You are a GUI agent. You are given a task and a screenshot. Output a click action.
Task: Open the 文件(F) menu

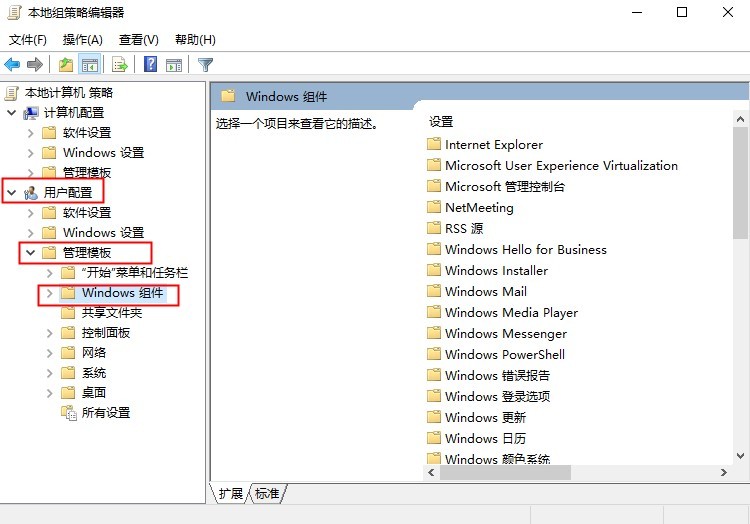(x=28, y=40)
